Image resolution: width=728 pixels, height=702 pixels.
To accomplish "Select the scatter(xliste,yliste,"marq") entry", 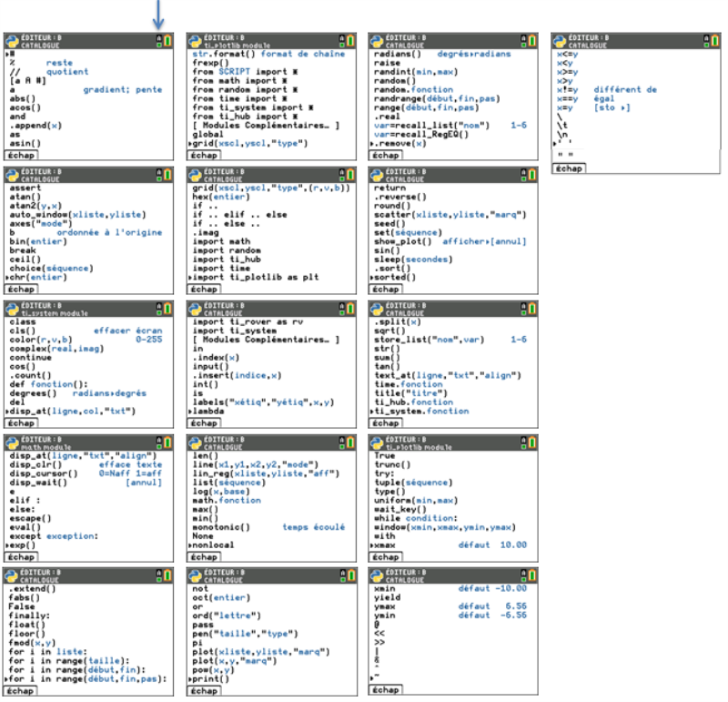I will pyautogui.click(x=450, y=215).
